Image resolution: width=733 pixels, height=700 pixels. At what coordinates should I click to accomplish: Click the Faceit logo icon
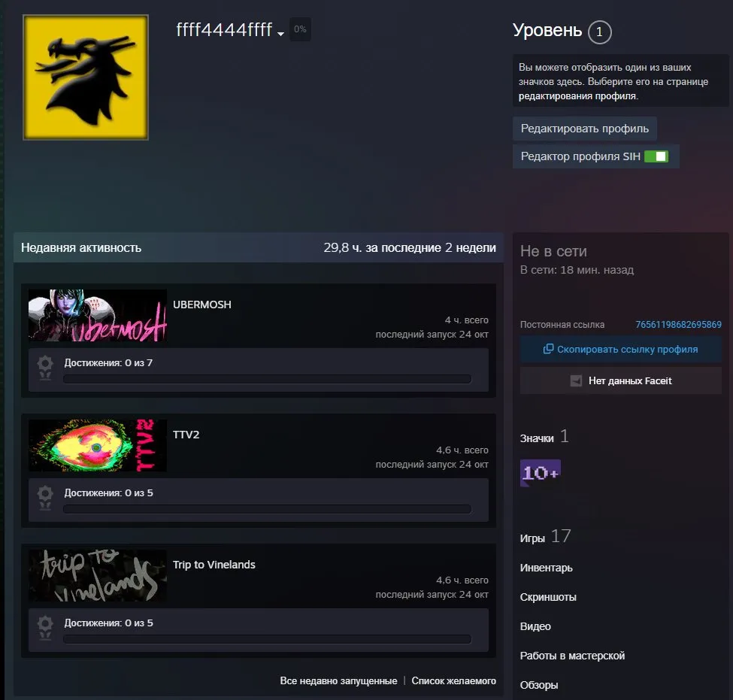[x=576, y=380]
